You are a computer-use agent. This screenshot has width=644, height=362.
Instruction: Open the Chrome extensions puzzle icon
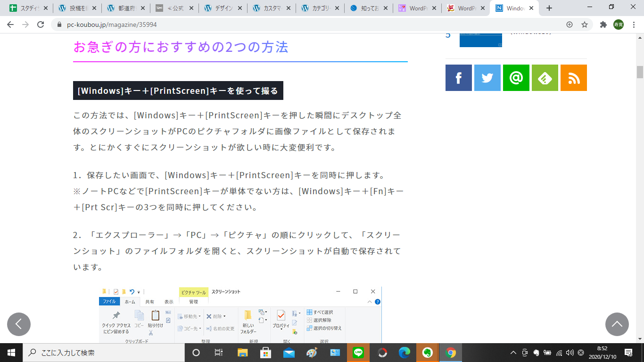click(603, 25)
